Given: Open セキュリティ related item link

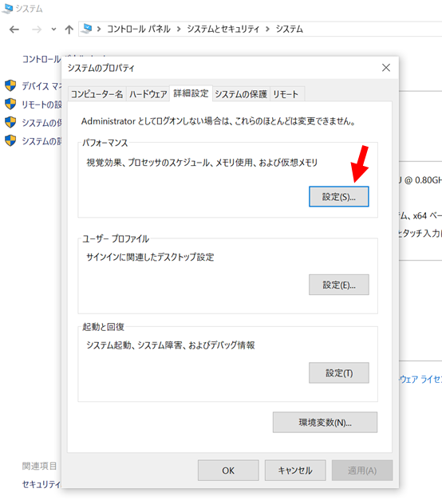Looking at the screenshot, I should pyautogui.click(x=41, y=484).
